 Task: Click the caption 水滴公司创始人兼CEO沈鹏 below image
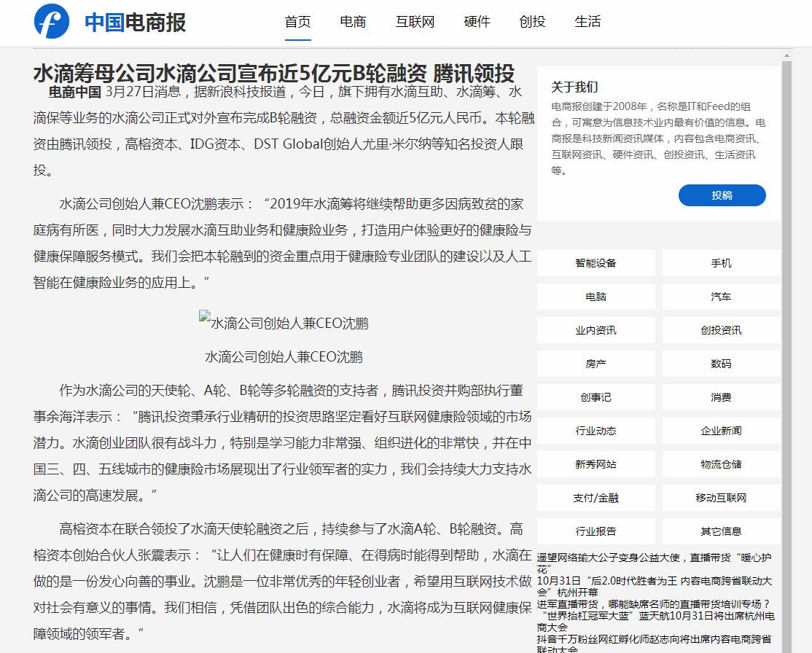tap(284, 357)
